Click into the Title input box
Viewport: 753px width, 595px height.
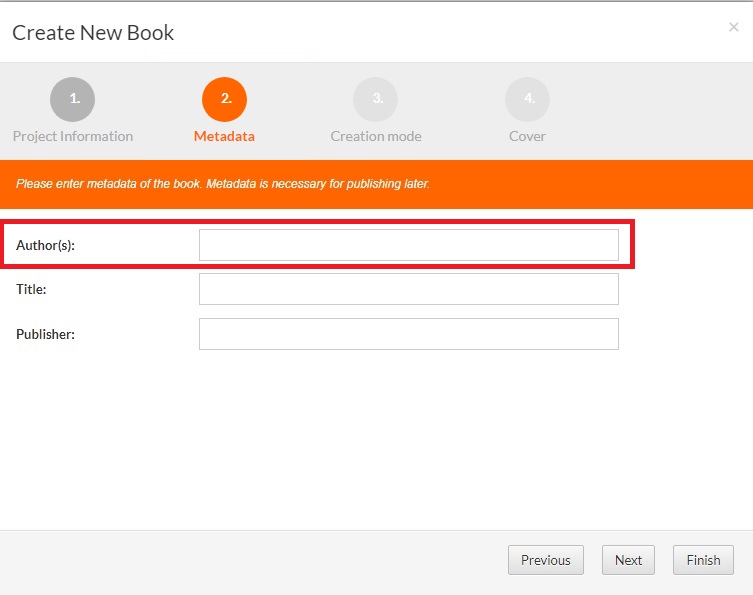point(408,289)
